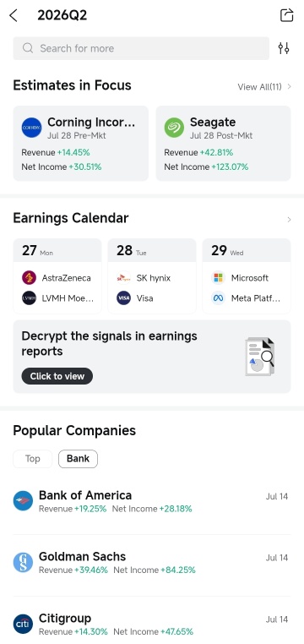
Task: Tap the back arrow icon
Action: click(x=14, y=15)
